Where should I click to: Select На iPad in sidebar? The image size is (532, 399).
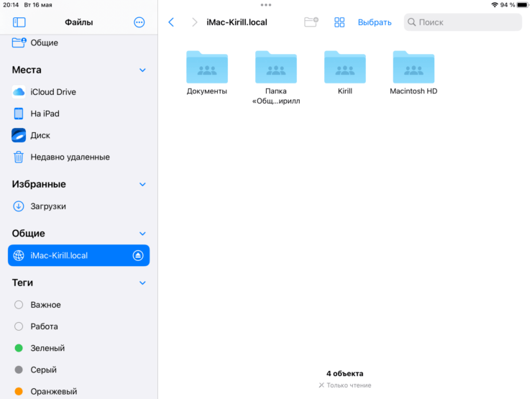[45, 114]
